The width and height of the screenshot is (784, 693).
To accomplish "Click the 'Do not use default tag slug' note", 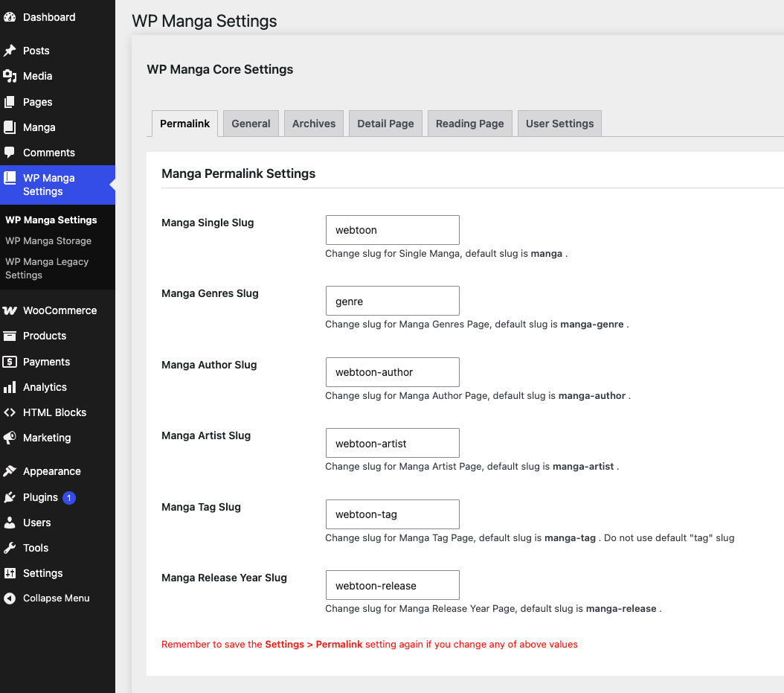I will [669, 538].
